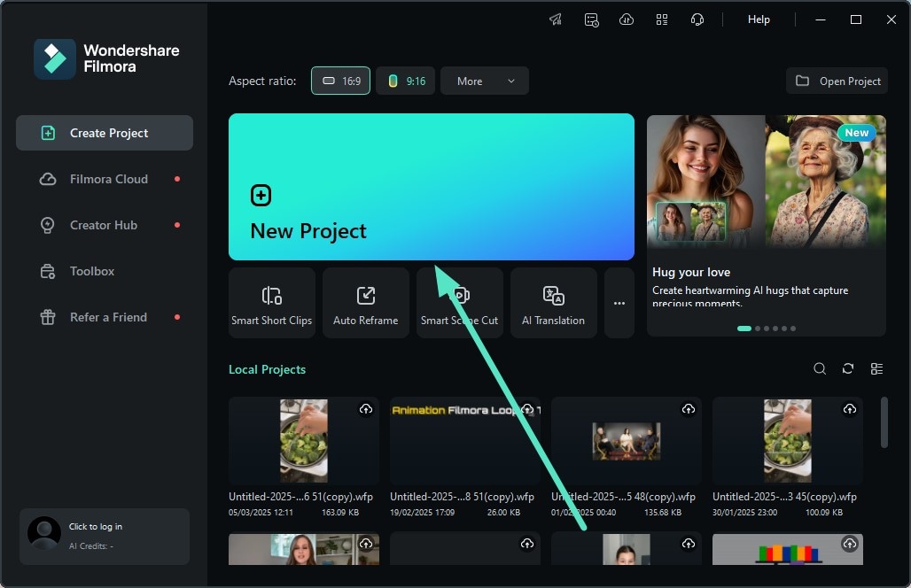Upload the colorful books project to cloud
The width and height of the screenshot is (911, 588).
point(850,544)
